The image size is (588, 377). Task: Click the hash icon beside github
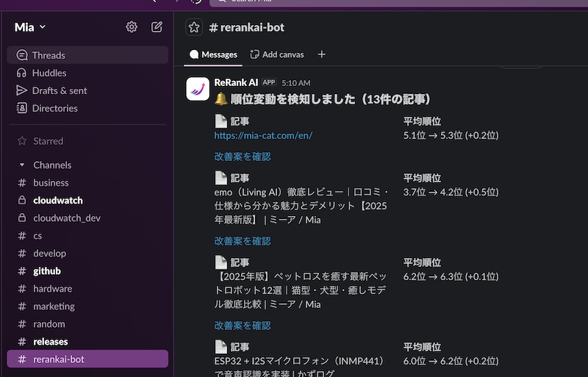[x=22, y=271]
